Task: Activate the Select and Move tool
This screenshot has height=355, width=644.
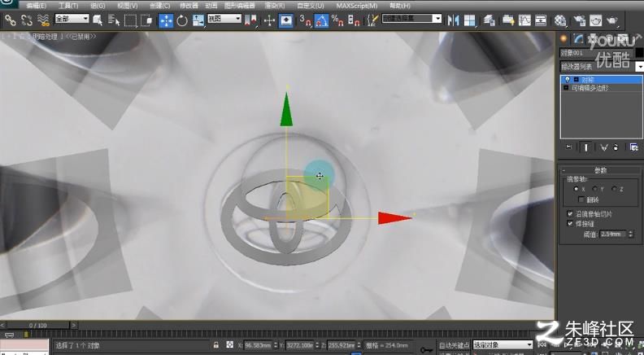Action: pos(166,20)
